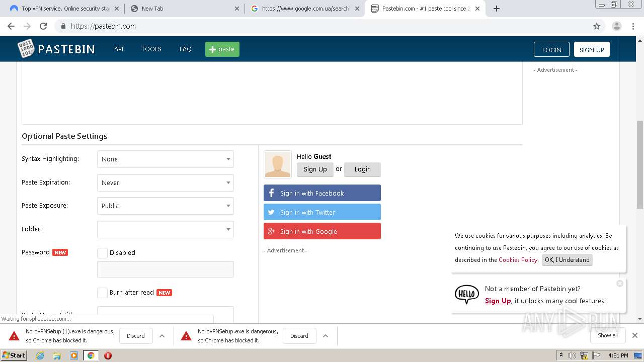
Task: Open the Syntax Highlighting dropdown
Action: [166, 159]
